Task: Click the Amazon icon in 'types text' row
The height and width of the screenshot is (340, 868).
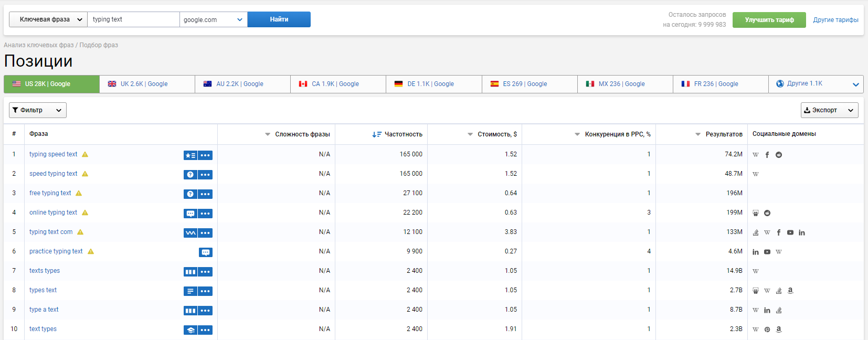Action: click(790, 291)
